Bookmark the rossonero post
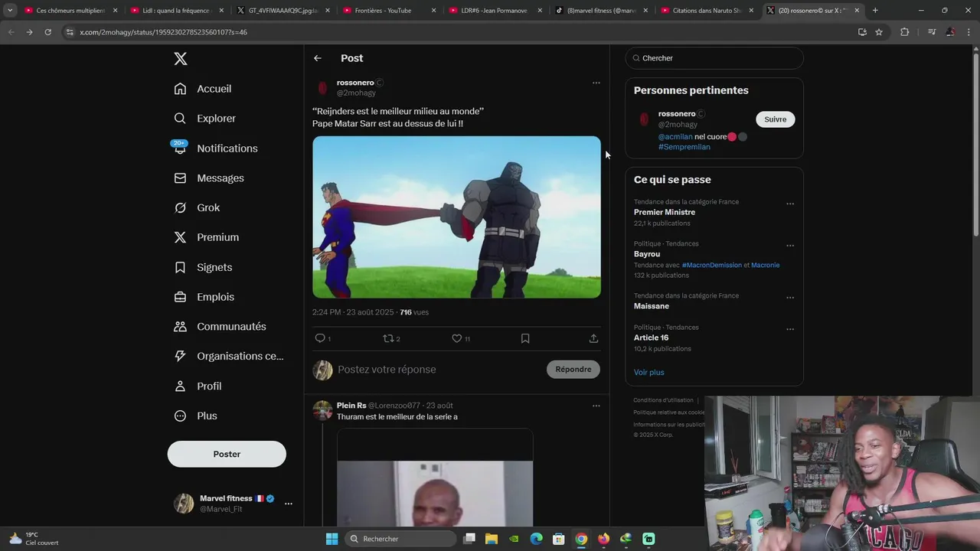 [x=525, y=338]
